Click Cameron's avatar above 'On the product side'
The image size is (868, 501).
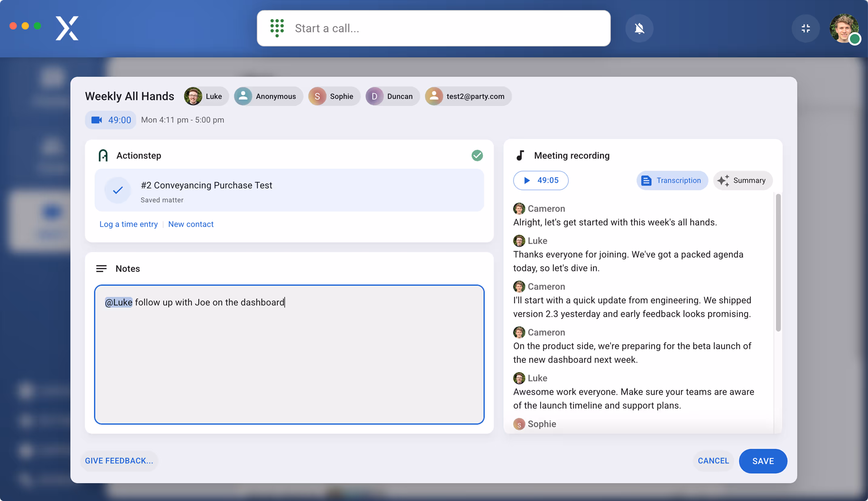tap(519, 332)
